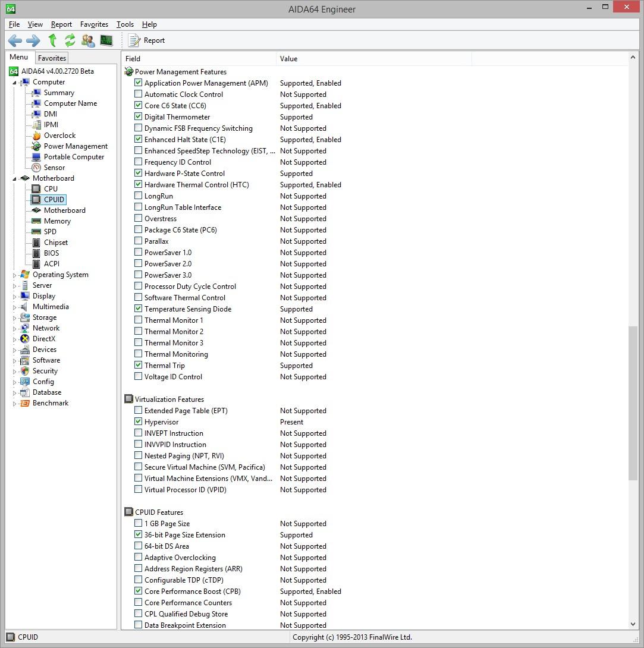
Task: Click the Operating System Windows icon
Action: coord(25,275)
